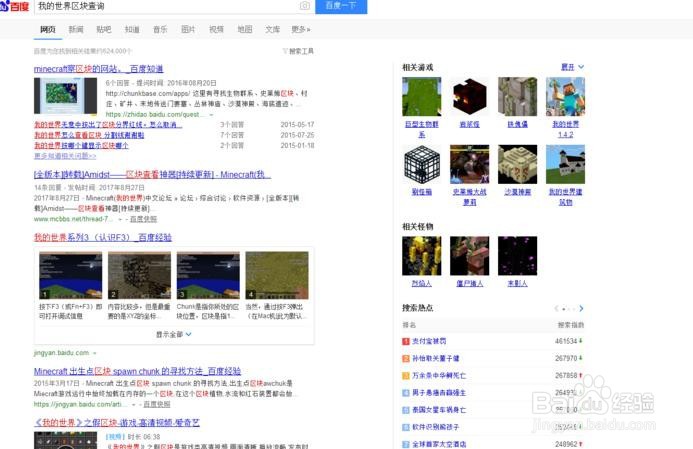Open 我的世界系列3 (认识F3) 百度经验 result
This screenshot has height=449, width=693.
103,237
